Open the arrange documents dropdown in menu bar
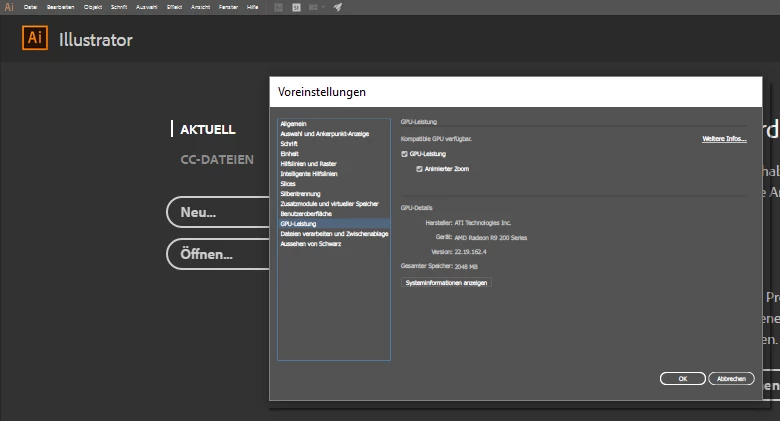The width and height of the screenshot is (780, 421). click(316, 7)
